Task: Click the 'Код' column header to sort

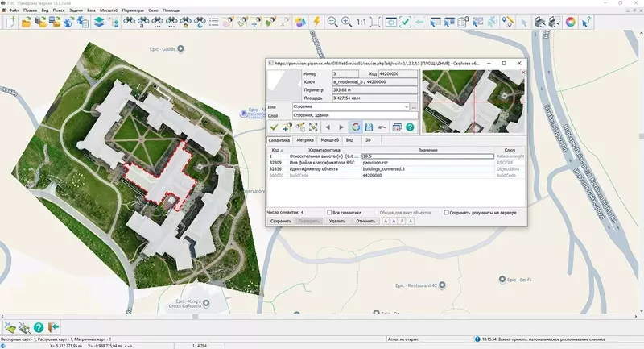Action: [x=277, y=150]
